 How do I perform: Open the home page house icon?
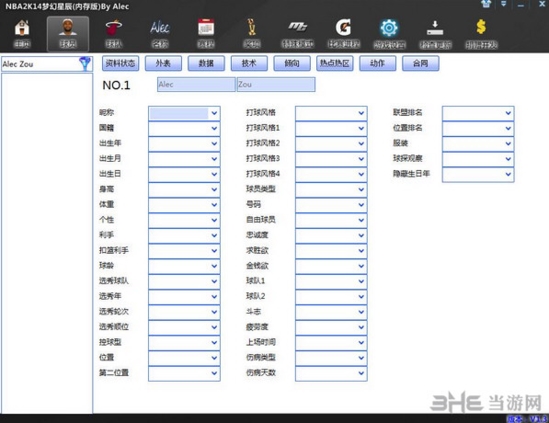tap(22, 28)
